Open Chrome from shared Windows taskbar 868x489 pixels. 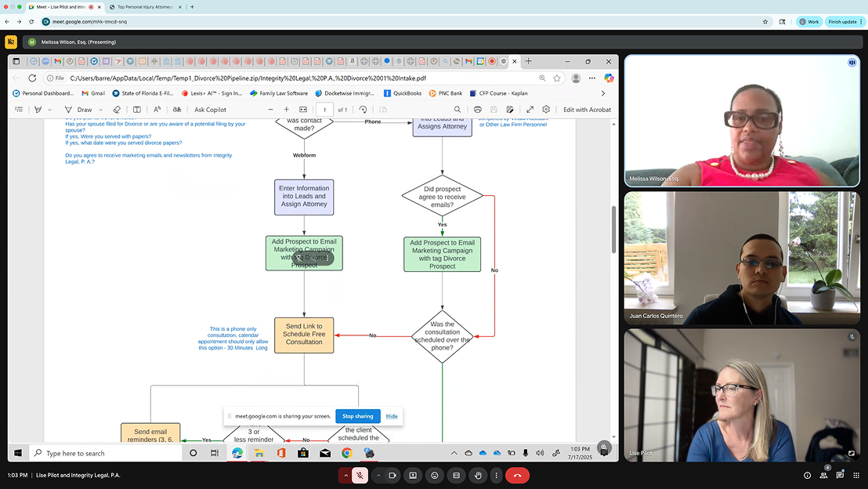click(x=346, y=453)
